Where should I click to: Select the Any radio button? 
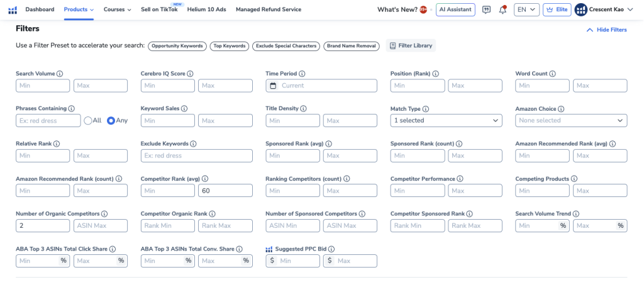tap(111, 120)
